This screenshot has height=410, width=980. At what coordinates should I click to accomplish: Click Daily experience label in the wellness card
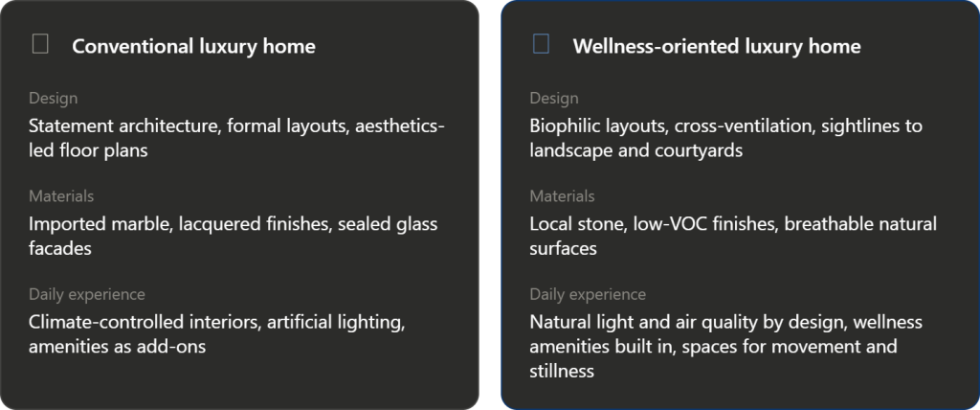pyautogui.click(x=589, y=294)
